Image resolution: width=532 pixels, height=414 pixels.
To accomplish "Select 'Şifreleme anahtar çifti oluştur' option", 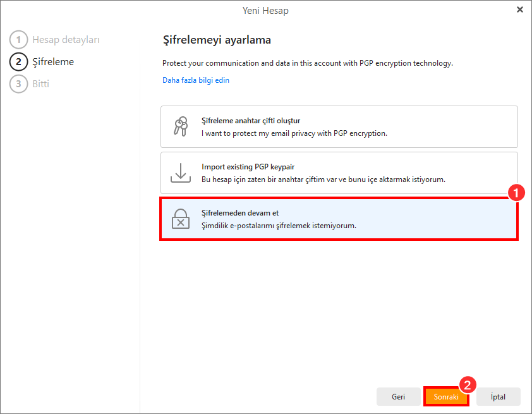I will point(339,126).
